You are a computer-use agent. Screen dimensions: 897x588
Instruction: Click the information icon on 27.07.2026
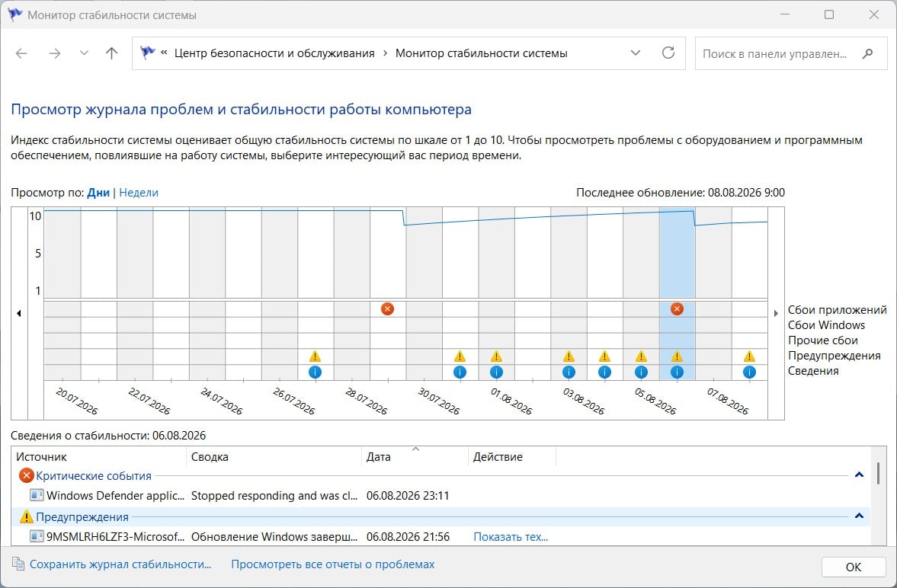pos(315,372)
